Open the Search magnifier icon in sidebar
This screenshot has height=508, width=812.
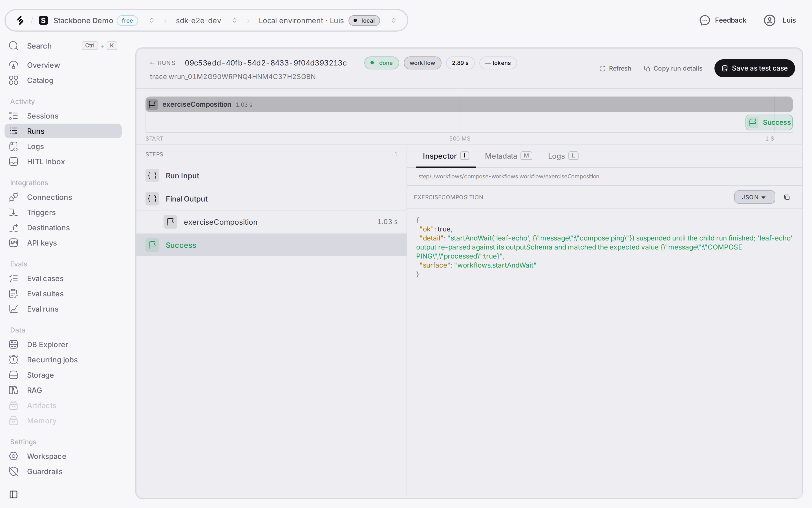click(x=14, y=46)
